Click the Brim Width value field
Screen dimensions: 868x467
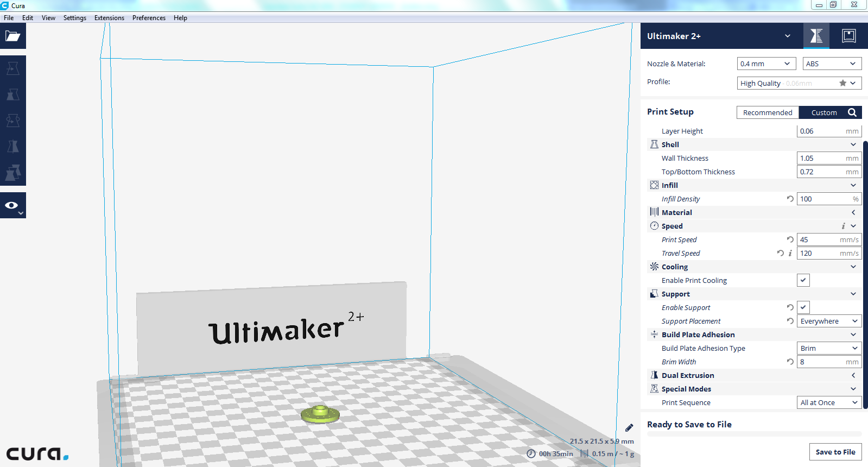tap(829, 362)
